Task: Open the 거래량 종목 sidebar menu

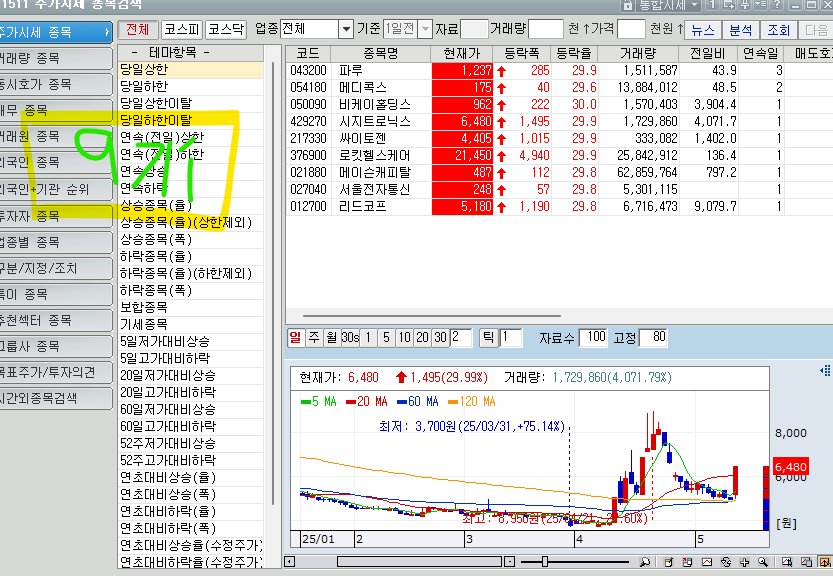Action: 55,58
